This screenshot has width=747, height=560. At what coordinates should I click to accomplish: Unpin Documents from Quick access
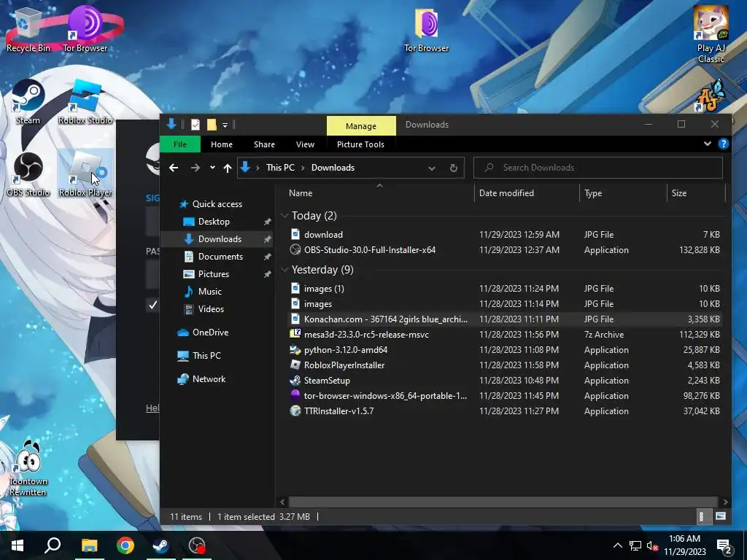coord(267,257)
